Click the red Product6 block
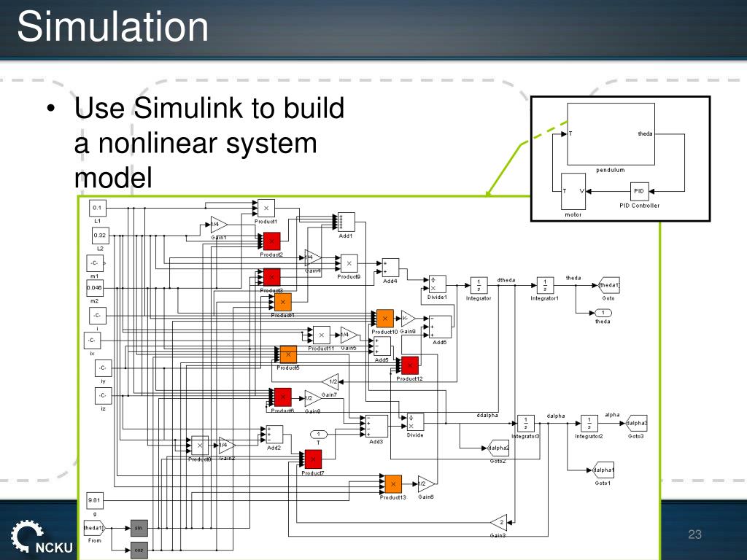Screen dimensions: 747x560 pyautogui.click(x=282, y=397)
